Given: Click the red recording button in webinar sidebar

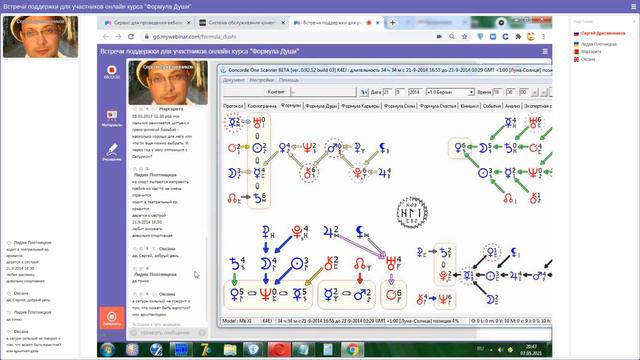Looking at the screenshot, I should pyautogui.click(x=111, y=71).
